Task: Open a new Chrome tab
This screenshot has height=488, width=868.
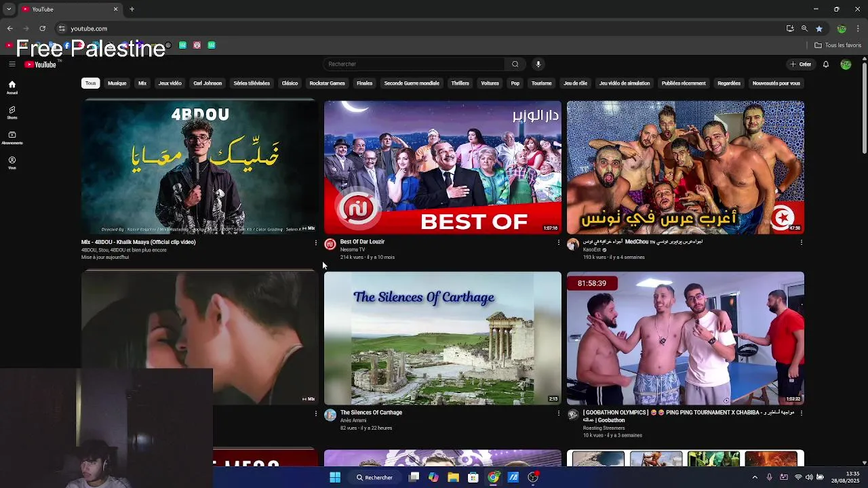Action: 132,9
